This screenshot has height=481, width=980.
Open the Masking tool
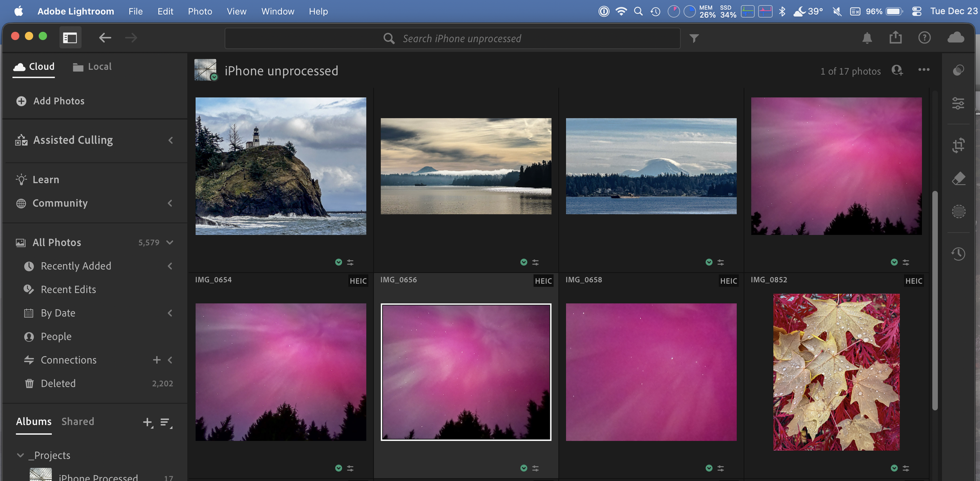point(958,212)
